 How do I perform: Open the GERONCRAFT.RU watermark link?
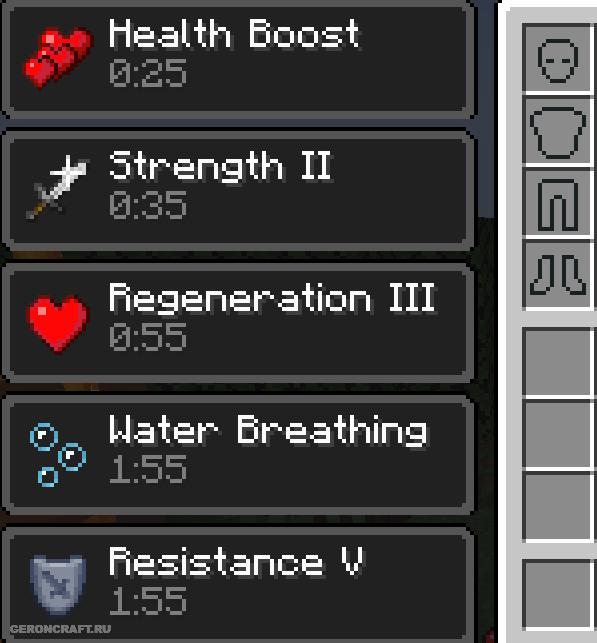(60, 629)
